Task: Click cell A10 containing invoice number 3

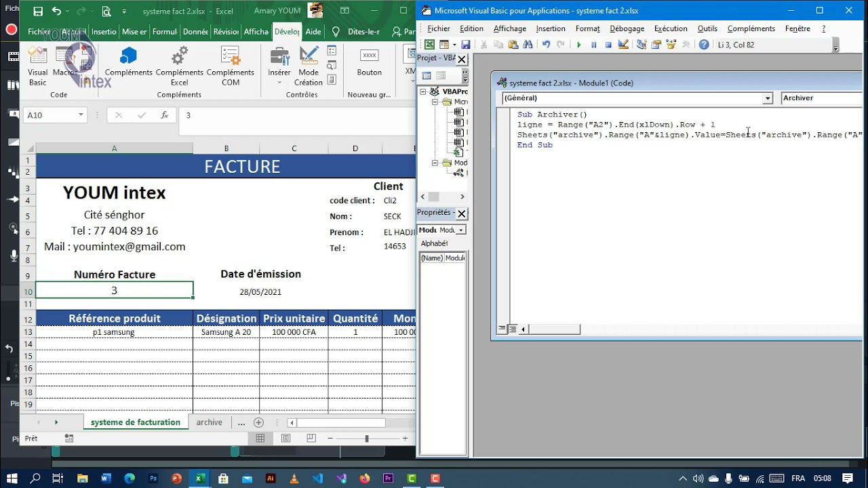Action: [x=114, y=290]
